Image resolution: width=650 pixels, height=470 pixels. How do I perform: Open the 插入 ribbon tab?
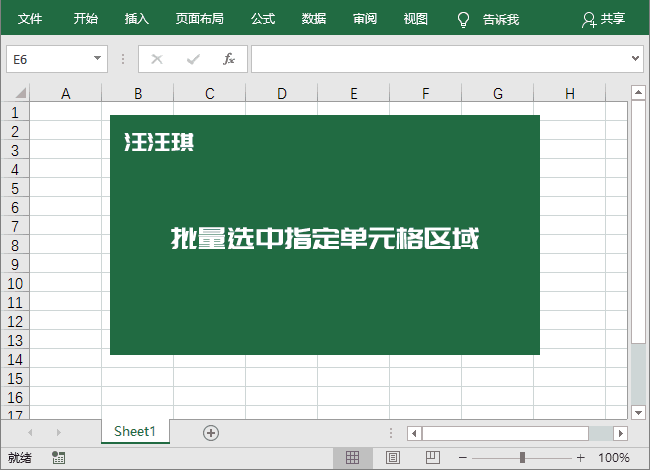pyautogui.click(x=136, y=19)
